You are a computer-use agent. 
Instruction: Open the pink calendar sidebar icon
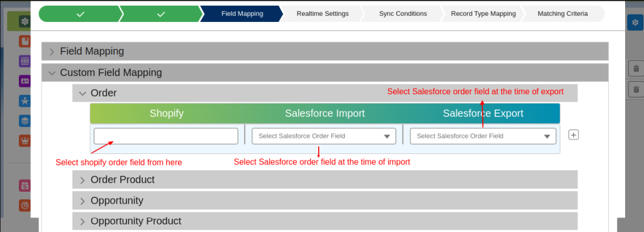(25, 185)
